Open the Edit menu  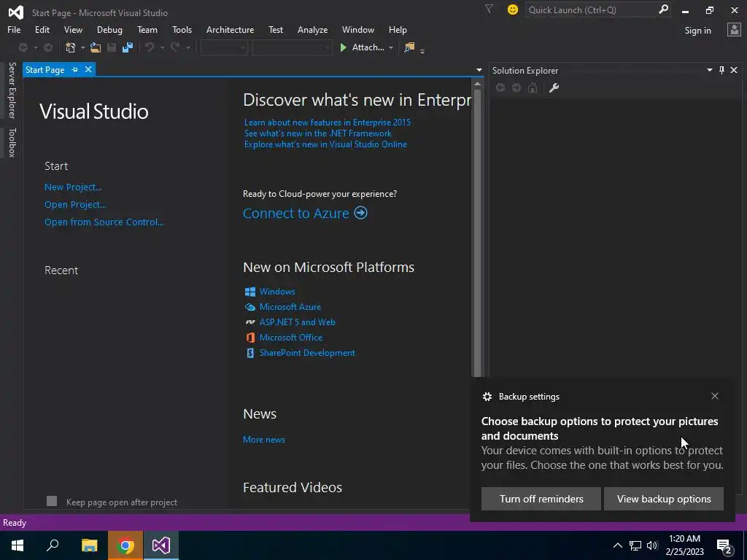pyautogui.click(x=42, y=29)
